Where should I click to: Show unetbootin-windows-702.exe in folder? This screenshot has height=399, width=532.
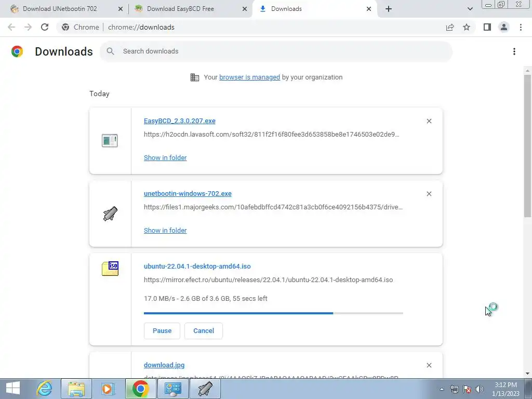(165, 230)
